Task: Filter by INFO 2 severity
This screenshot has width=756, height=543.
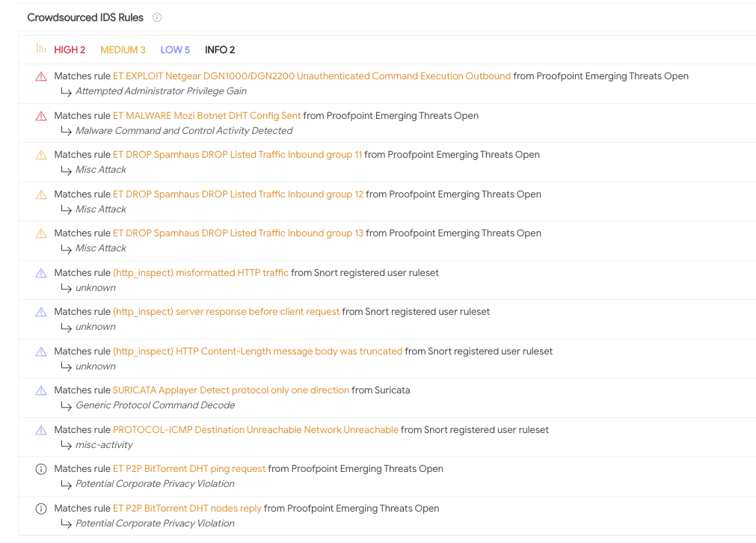Action: point(220,50)
